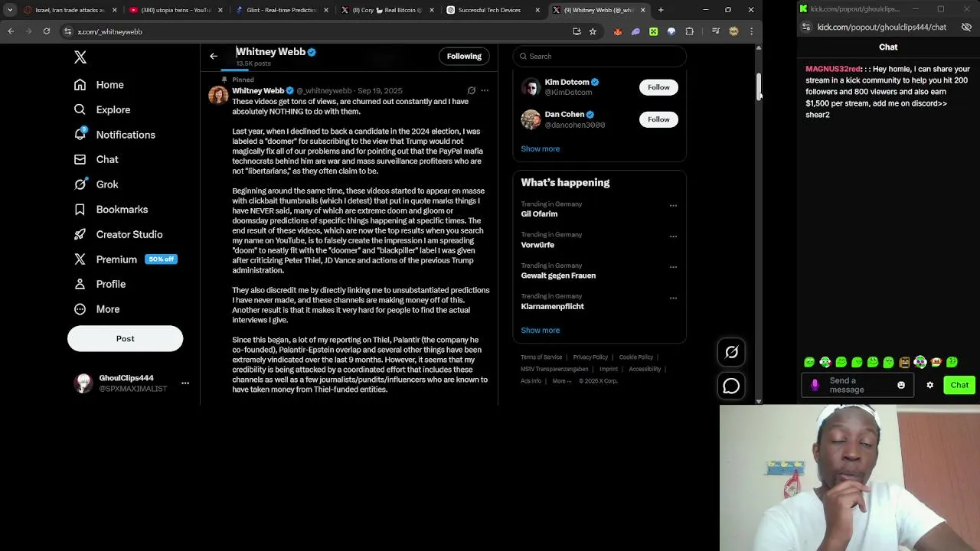
Task: Open Explore in the X sidebar
Action: 103,109
